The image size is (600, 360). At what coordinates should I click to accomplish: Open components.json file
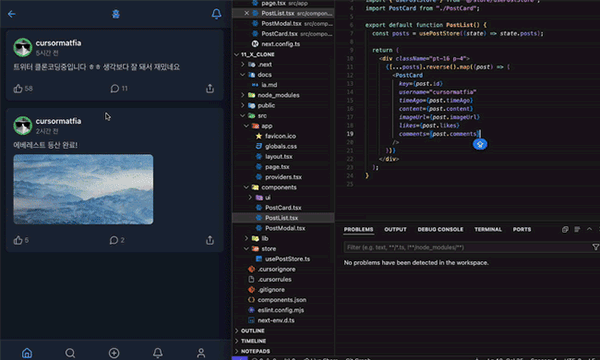click(283, 300)
